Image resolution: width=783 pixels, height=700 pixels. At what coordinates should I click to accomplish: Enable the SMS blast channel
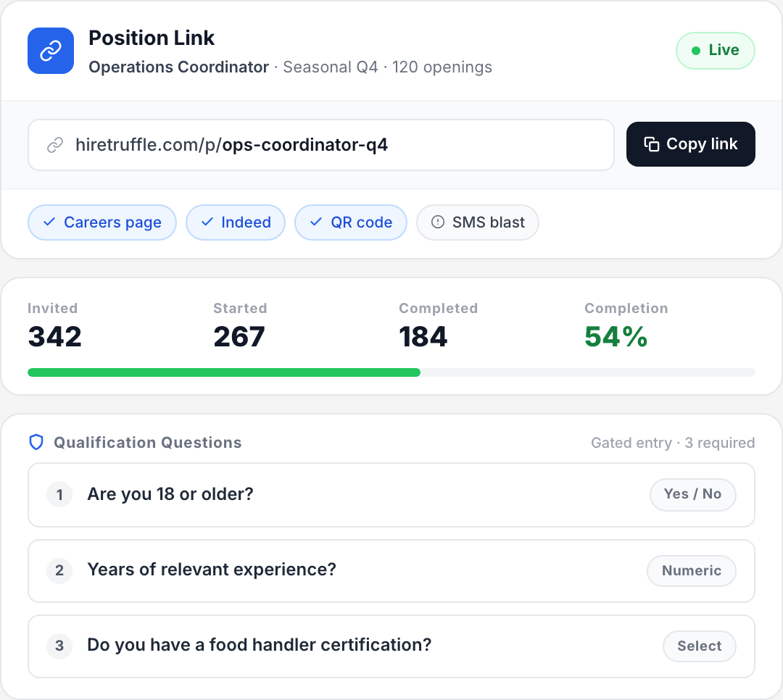[x=478, y=222]
